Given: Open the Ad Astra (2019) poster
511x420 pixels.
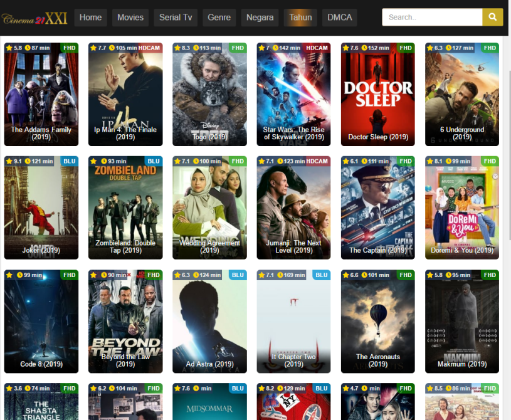Looking at the screenshot, I should [209, 322].
